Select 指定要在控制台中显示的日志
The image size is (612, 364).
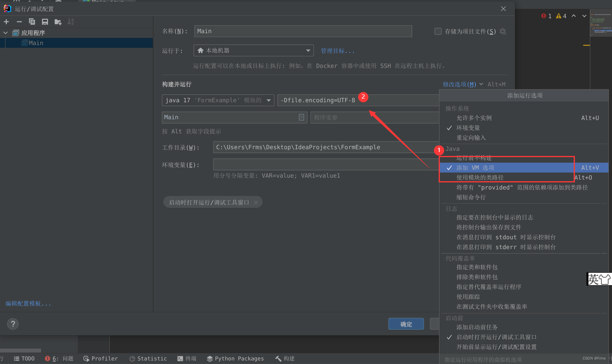click(x=524, y=218)
